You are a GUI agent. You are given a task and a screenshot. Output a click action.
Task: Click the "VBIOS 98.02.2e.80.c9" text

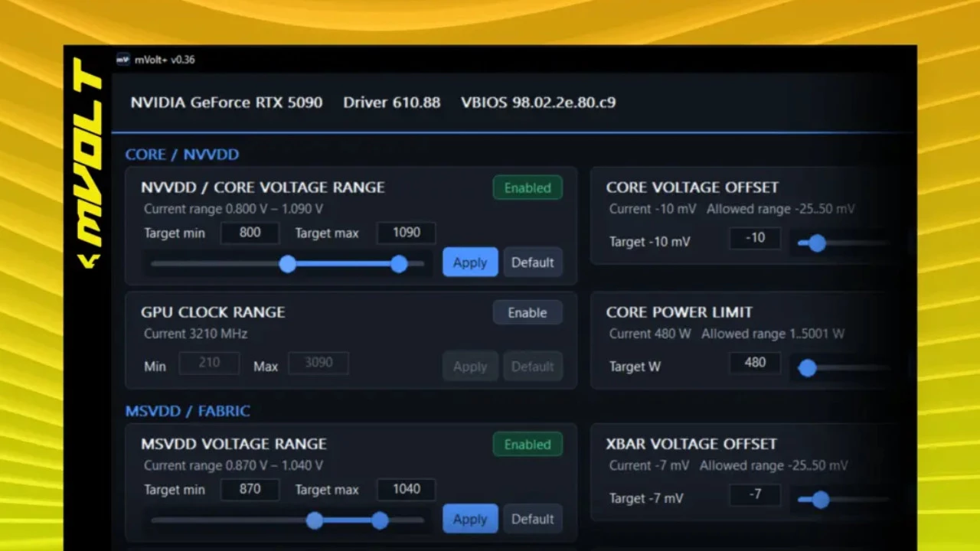pos(538,103)
